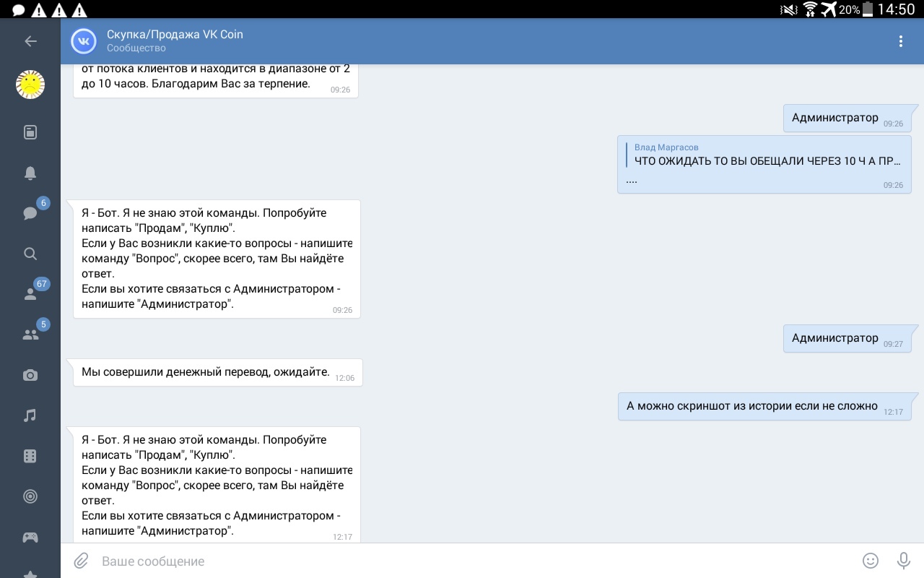Viewport: 924px width, 578px height.
Task: Open the search magnifier icon
Action: (30, 254)
